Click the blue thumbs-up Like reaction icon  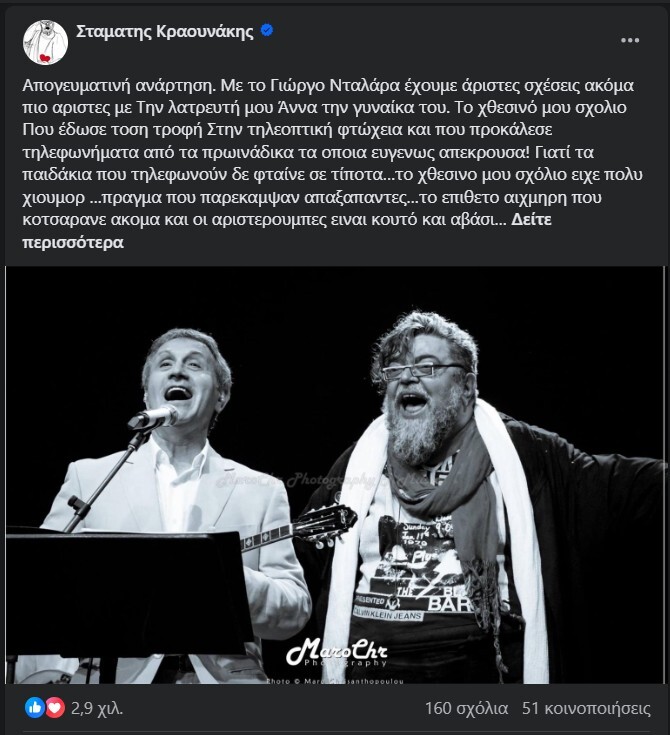point(35,708)
